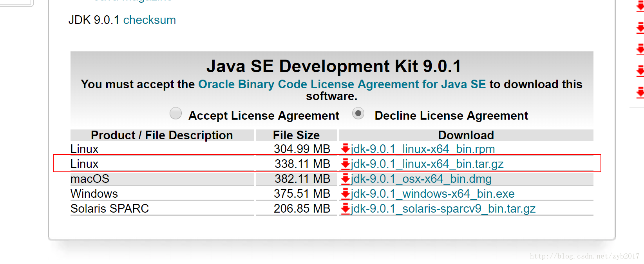Click the macOS product row label

pos(90,179)
